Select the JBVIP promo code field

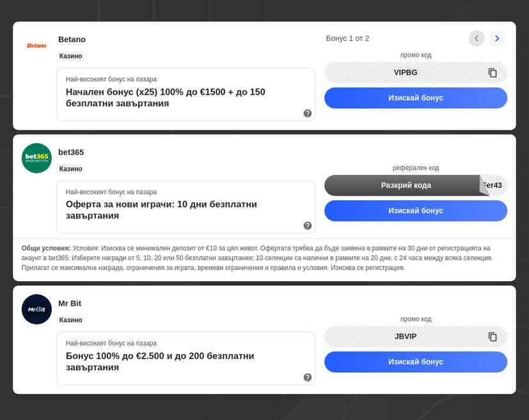pos(406,337)
